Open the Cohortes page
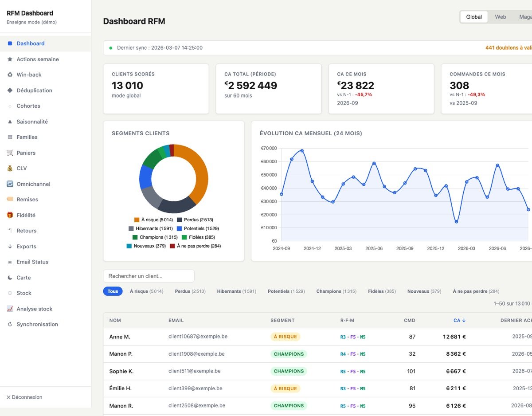Viewport: 532px width, 416px height. click(45, 106)
